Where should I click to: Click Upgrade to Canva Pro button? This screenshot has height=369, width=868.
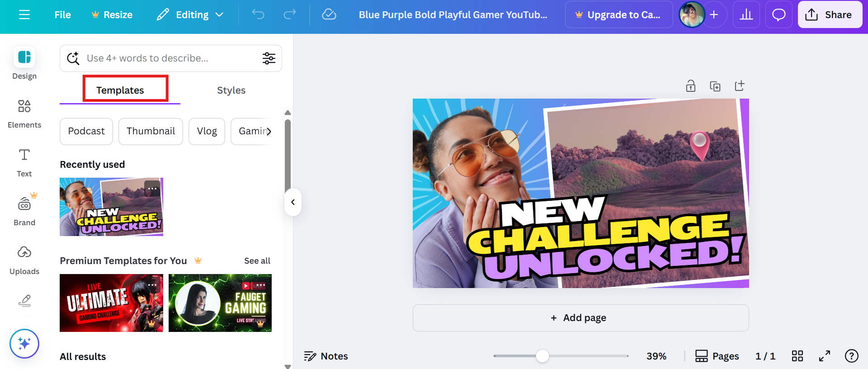tap(619, 15)
